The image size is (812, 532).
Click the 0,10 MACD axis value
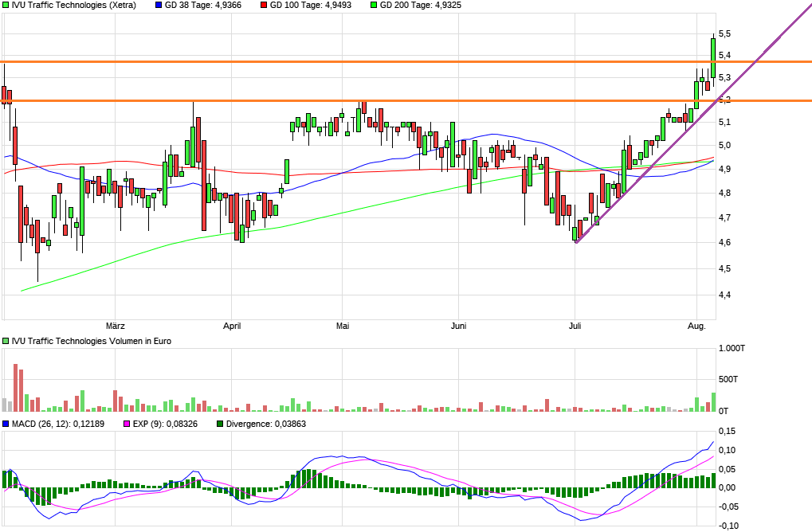pyautogui.click(x=727, y=450)
